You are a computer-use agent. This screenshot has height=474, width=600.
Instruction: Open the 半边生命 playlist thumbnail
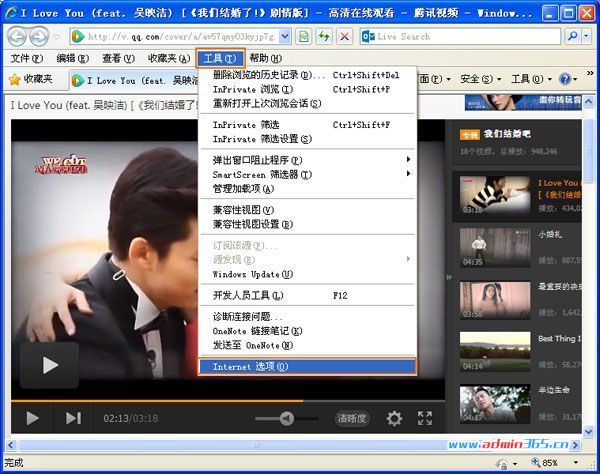495,404
